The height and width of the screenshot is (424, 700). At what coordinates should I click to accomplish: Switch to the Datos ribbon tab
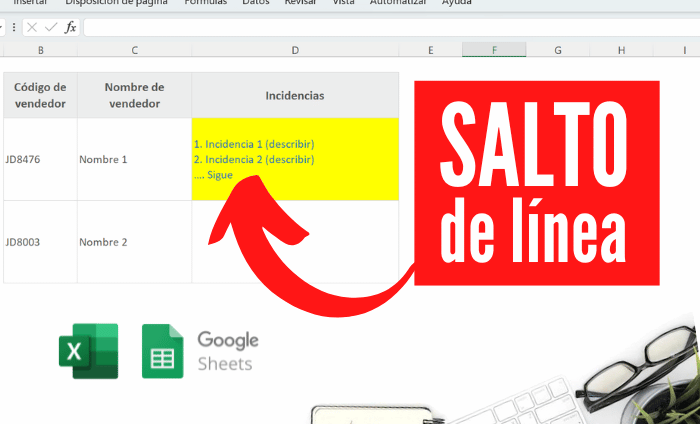256,3
